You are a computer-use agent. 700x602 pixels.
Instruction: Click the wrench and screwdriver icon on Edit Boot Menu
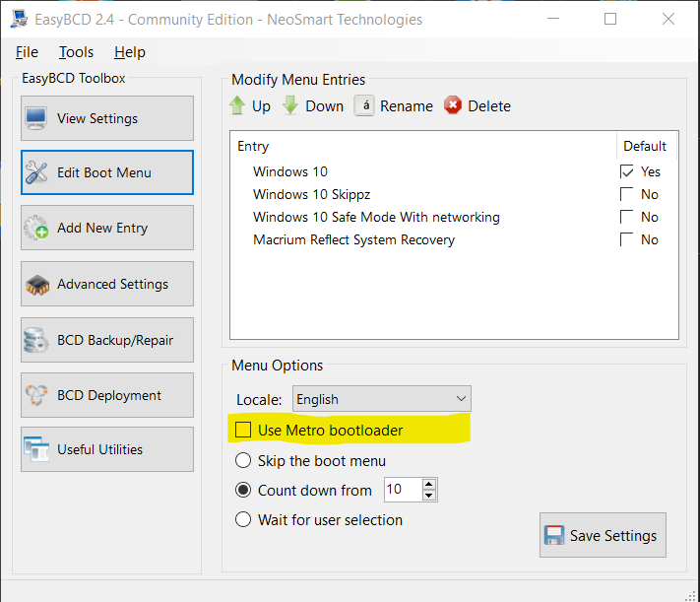[36, 172]
